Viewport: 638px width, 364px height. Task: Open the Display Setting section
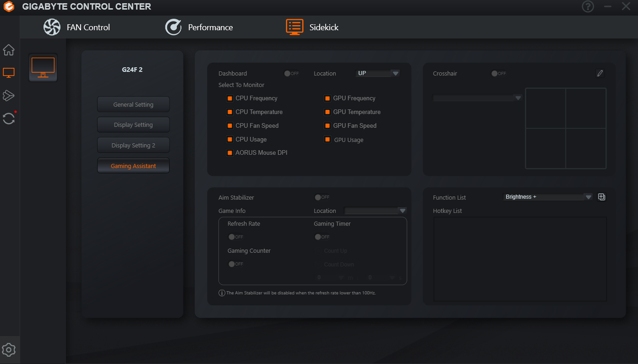133,125
